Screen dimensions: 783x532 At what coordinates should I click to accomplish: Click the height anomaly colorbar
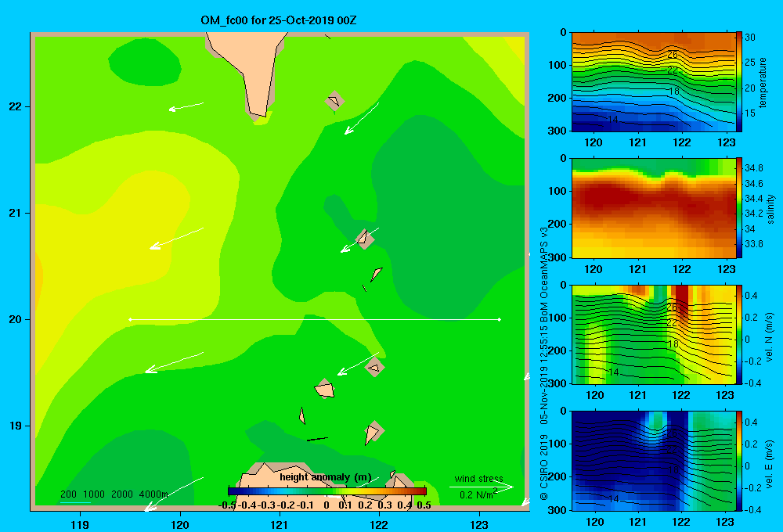327,491
